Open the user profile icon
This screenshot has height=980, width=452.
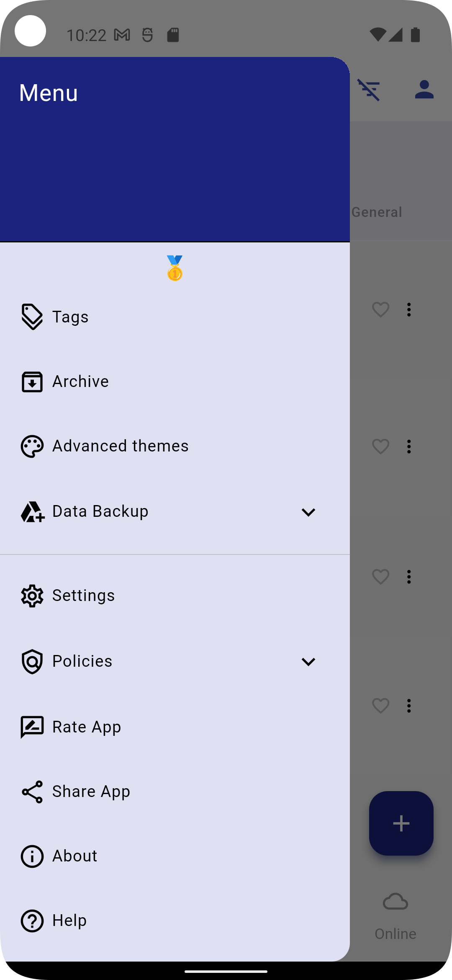(424, 90)
